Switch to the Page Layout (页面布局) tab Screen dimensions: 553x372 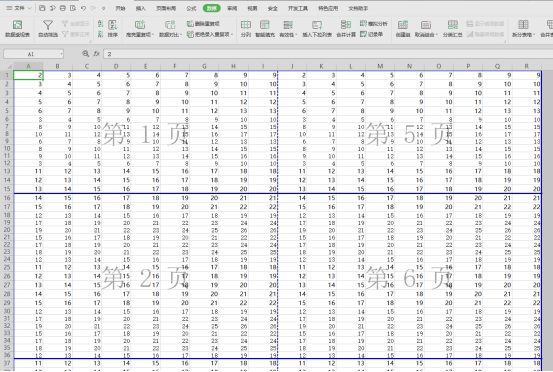pos(166,8)
